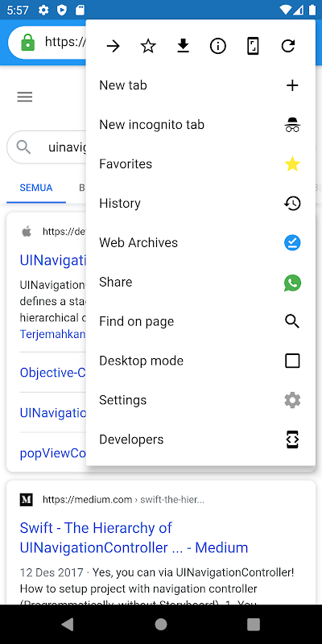Viewport: 322px width, 644px height.
Task: Tap Android back navigation button
Action: tap(68, 625)
